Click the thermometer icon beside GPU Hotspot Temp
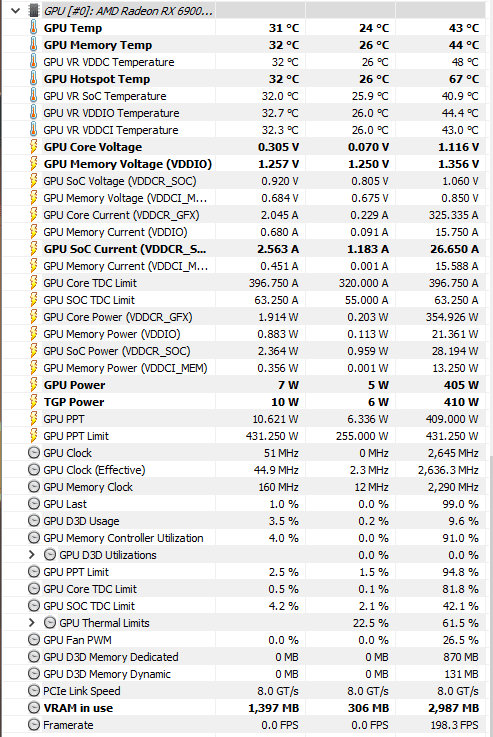The height and width of the screenshot is (737, 493). pos(33,78)
